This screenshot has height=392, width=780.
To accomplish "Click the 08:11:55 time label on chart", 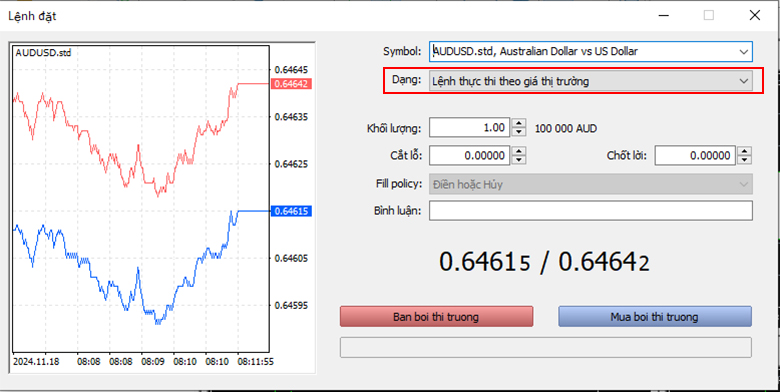I will (255, 361).
